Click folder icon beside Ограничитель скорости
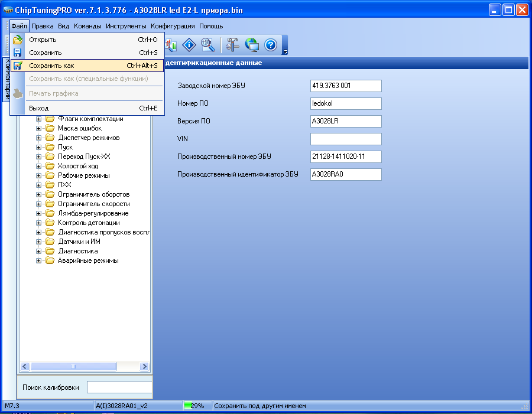 tap(50, 204)
